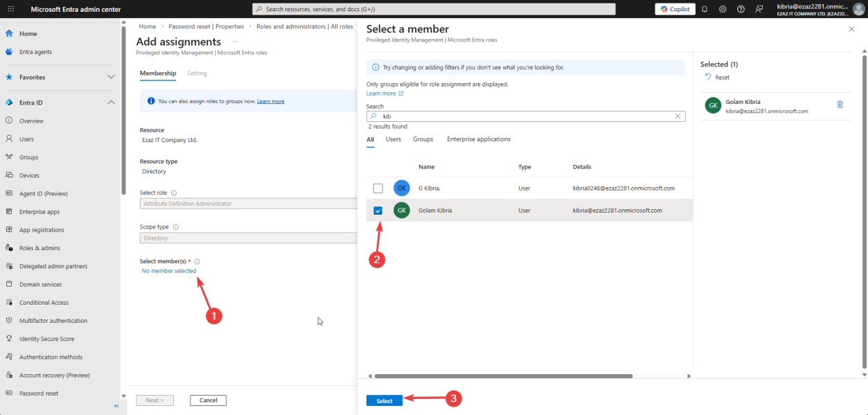
Task: Go to Password reset | Properties breadcrumb
Action: pos(206,26)
